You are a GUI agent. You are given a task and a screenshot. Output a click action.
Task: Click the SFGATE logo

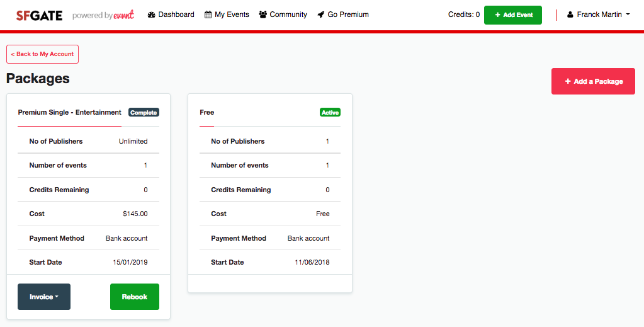click(40, 15)
